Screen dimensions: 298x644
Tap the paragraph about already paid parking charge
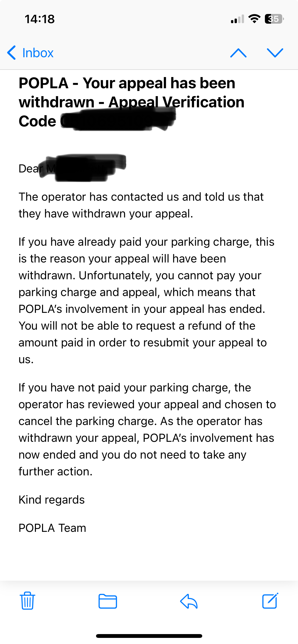coord(146,300)
